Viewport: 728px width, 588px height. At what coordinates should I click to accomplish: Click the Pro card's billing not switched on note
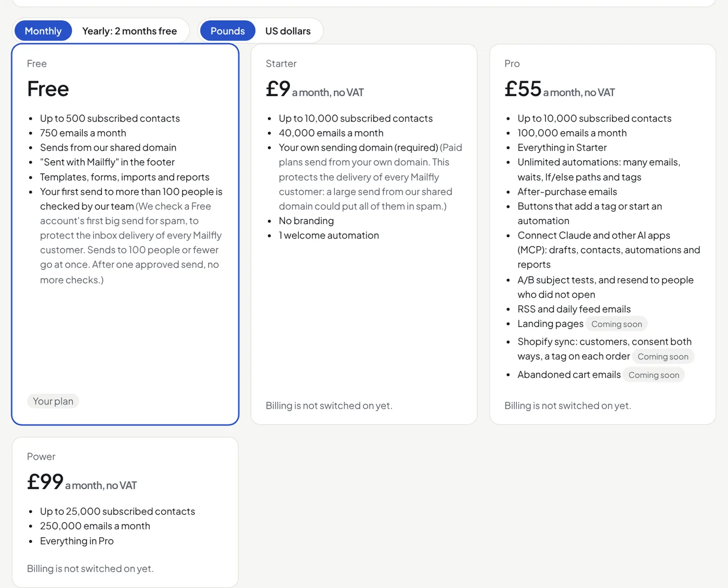[x=568, y=406]
